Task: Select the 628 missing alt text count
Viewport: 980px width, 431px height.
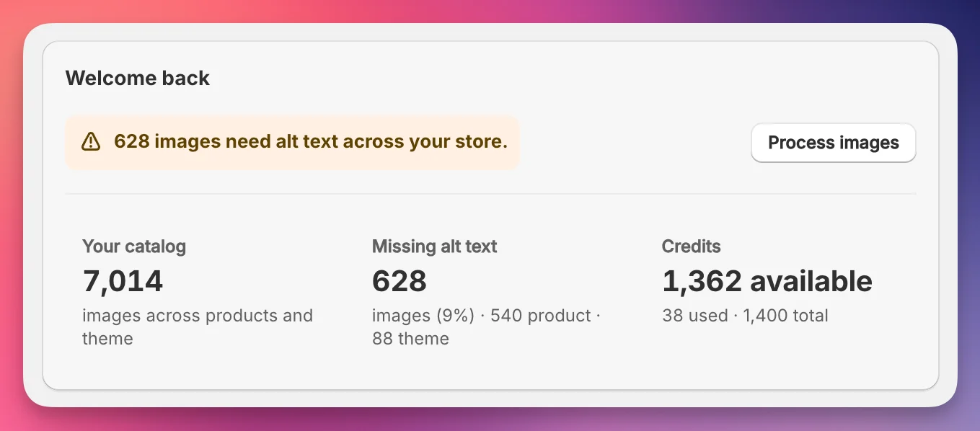Action: 399,281
